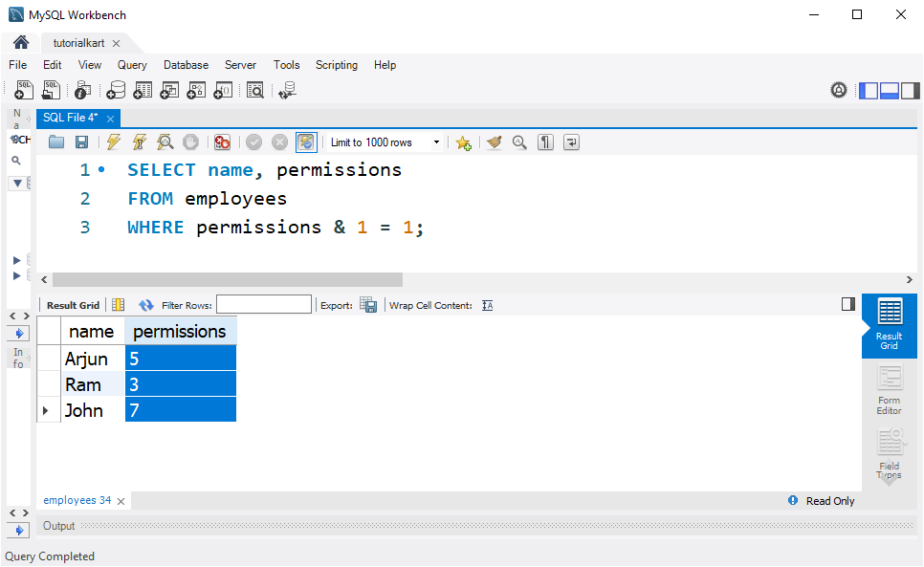
Task: Open Field Types view
Action: pos(890,454)
